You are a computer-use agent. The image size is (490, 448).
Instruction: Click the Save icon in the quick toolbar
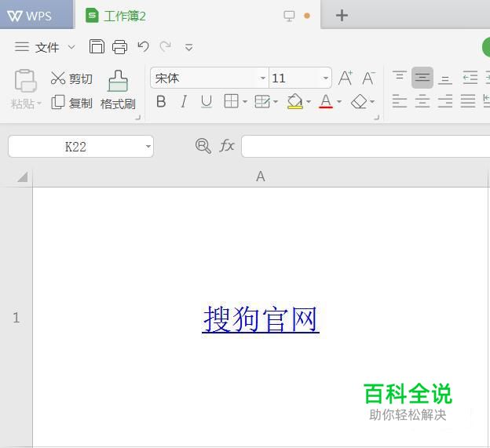coord(97,47)
